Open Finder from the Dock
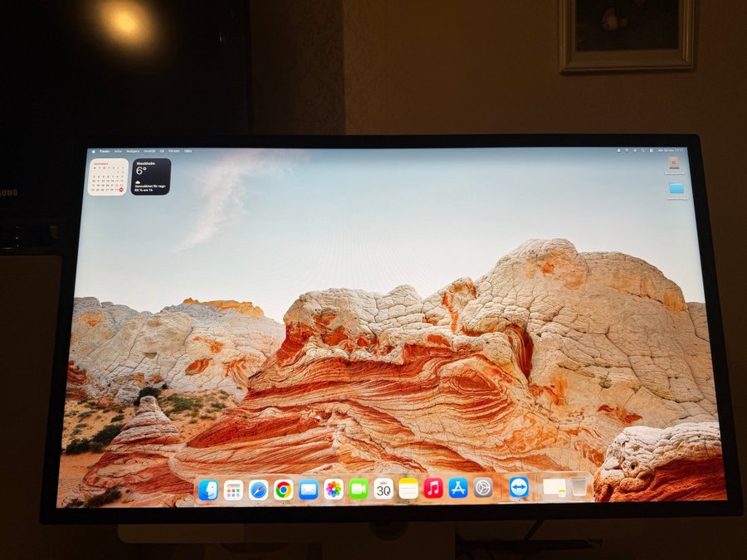This screenshot has height=560, width=747. (x=207, y=490)
